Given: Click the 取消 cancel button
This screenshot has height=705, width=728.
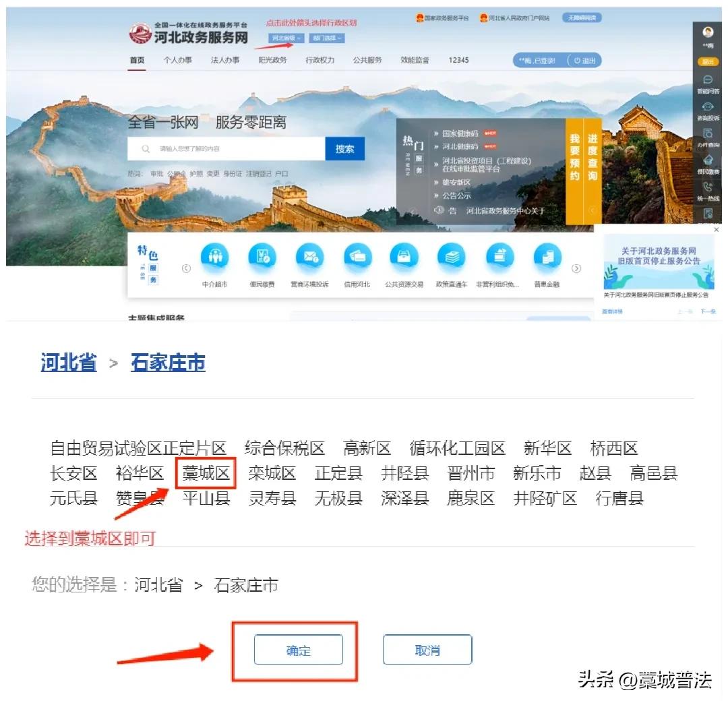Looking at the screenshot, I should [427, 650].
